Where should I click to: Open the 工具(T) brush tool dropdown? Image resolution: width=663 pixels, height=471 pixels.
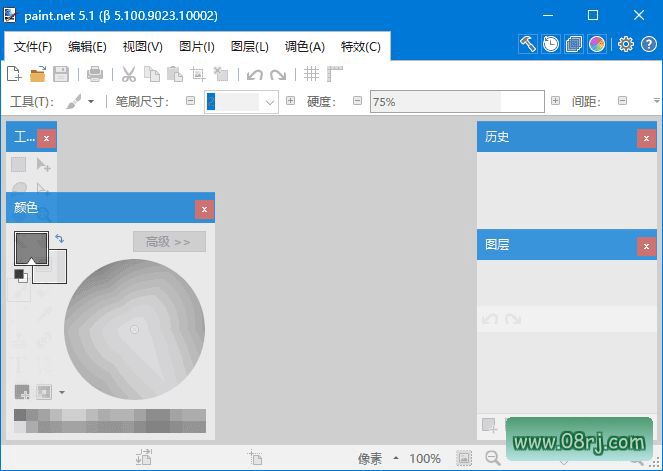tap(79, 101)
